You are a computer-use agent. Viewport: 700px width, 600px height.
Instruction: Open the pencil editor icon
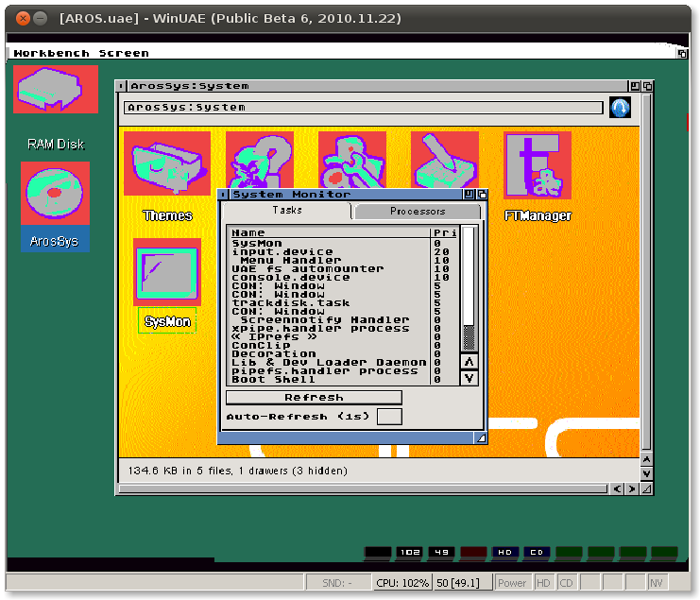(445, 160)
